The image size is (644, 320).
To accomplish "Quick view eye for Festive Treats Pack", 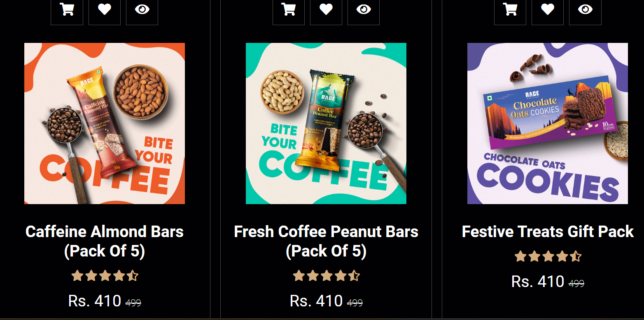I will click(585, 10).
